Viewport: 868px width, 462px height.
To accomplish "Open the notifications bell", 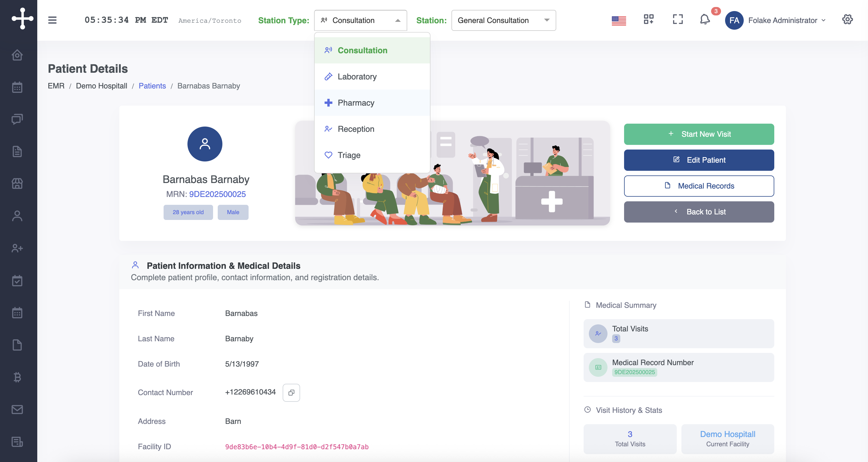I will (x=705, y=19).
